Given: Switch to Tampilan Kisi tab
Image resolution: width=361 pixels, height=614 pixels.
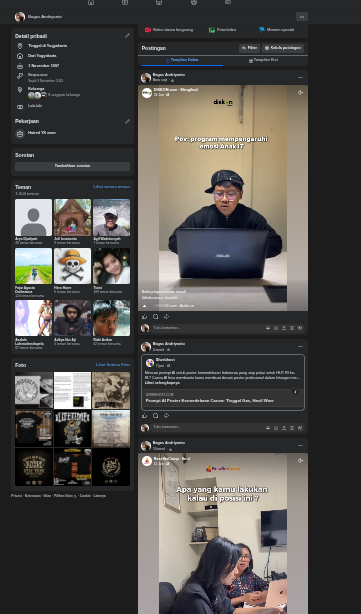Looking at the screenshot, I should pos(264,60).
